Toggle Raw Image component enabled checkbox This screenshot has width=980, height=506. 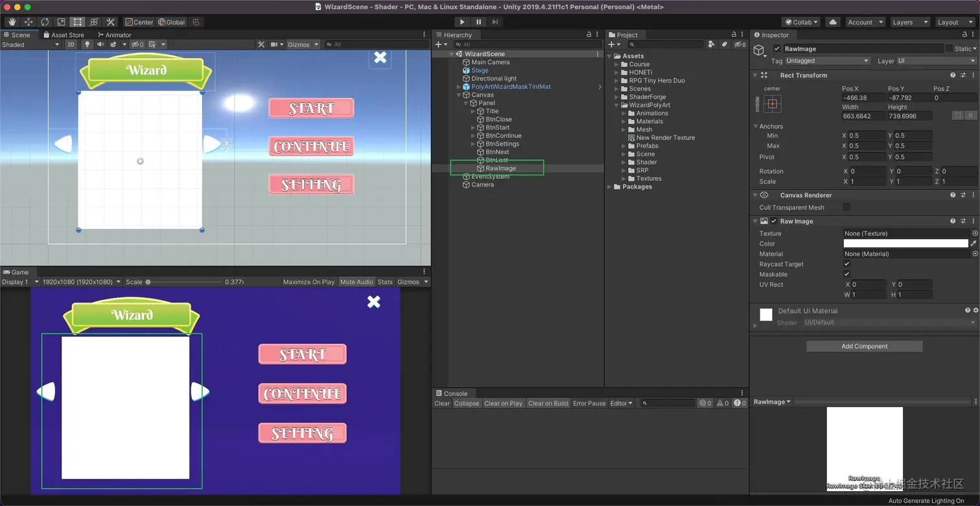[774, 222]
